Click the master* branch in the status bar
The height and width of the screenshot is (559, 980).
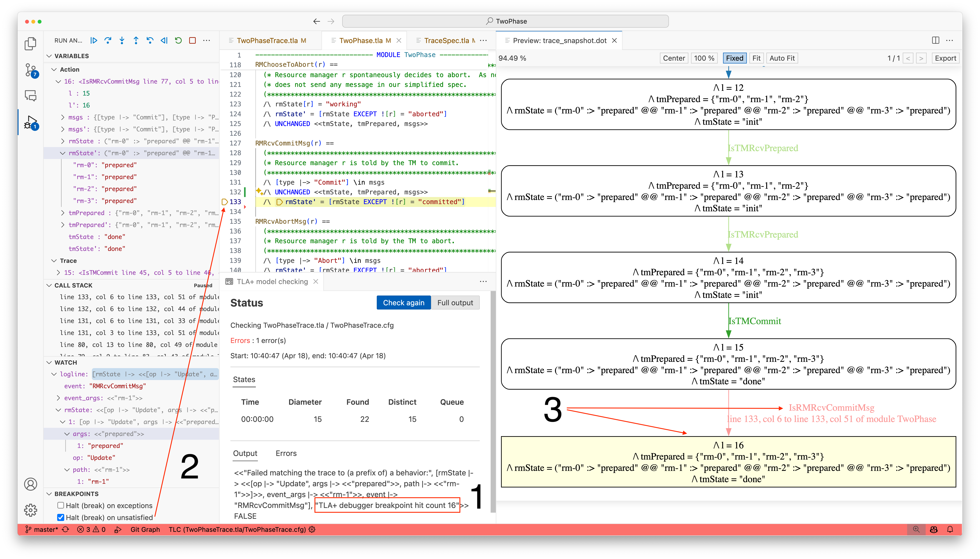tap(41, 529)
